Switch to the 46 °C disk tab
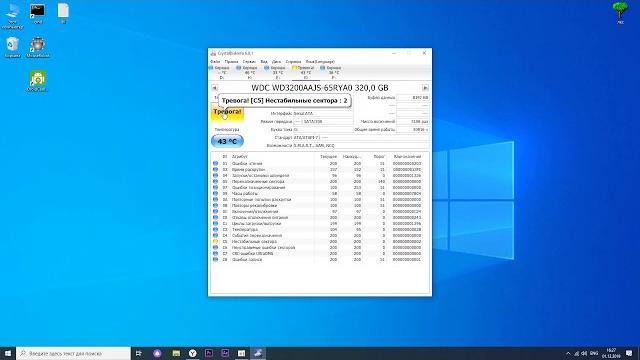 coord(249,72)
